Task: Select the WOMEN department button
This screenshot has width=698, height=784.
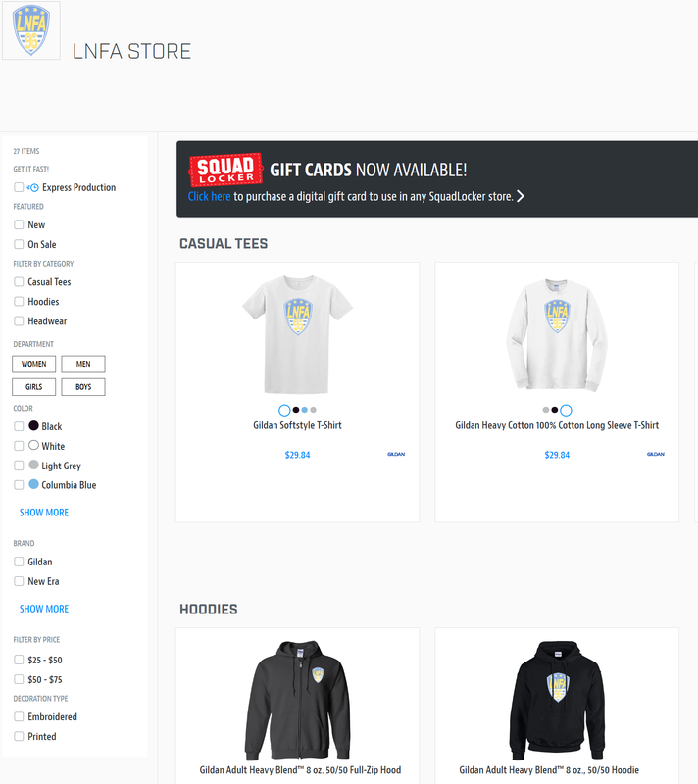Action: pyautogui.click(x=34, y=364)
